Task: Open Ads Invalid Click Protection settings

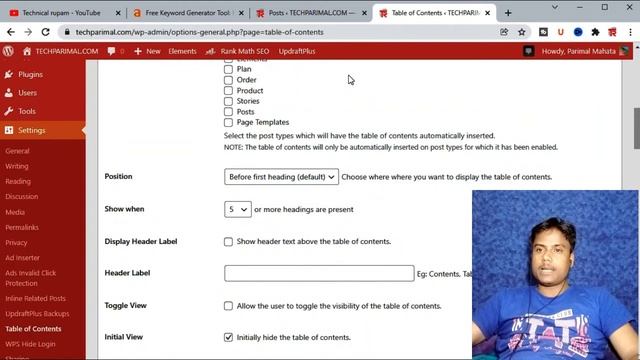Action: tap(31, 278)
